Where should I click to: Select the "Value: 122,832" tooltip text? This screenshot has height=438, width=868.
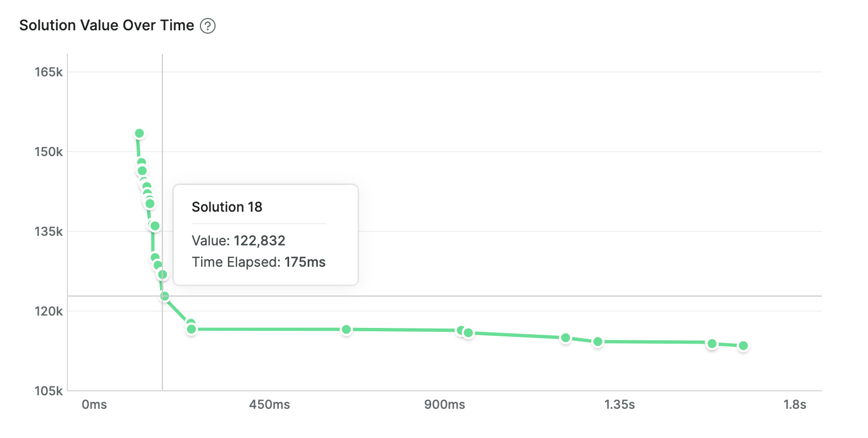tap(239, 241)
